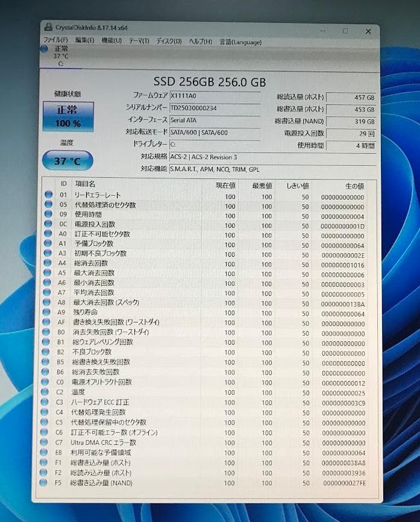Open the テーマ(T) menu

(139, 41)
